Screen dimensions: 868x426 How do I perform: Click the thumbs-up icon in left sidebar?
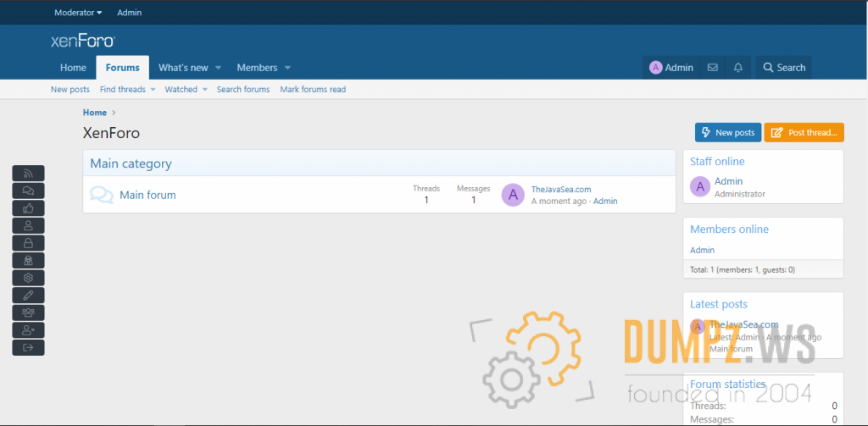click(x=28, y=208)
